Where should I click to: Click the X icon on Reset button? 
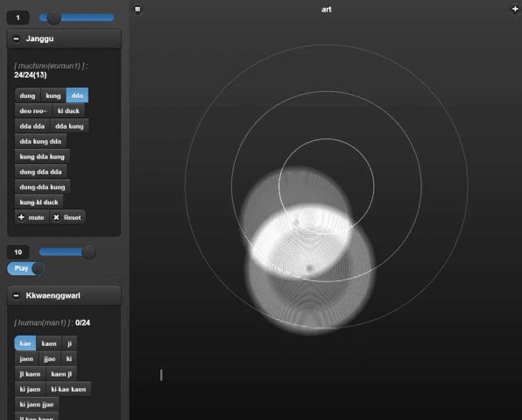56,217
